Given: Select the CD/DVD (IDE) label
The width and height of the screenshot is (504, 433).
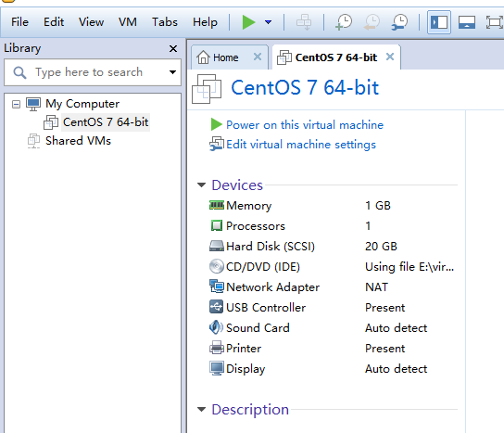Looking at the screenshot, I should coord(263,267).
